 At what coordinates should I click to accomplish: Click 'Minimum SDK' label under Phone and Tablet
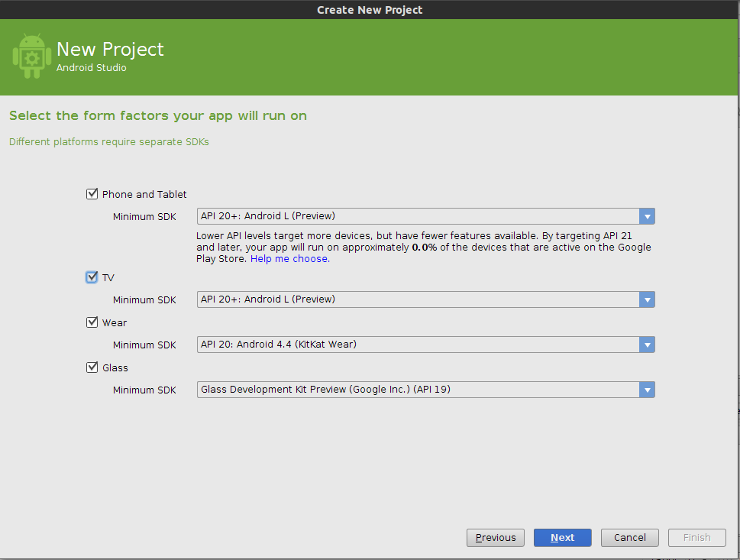144,217
